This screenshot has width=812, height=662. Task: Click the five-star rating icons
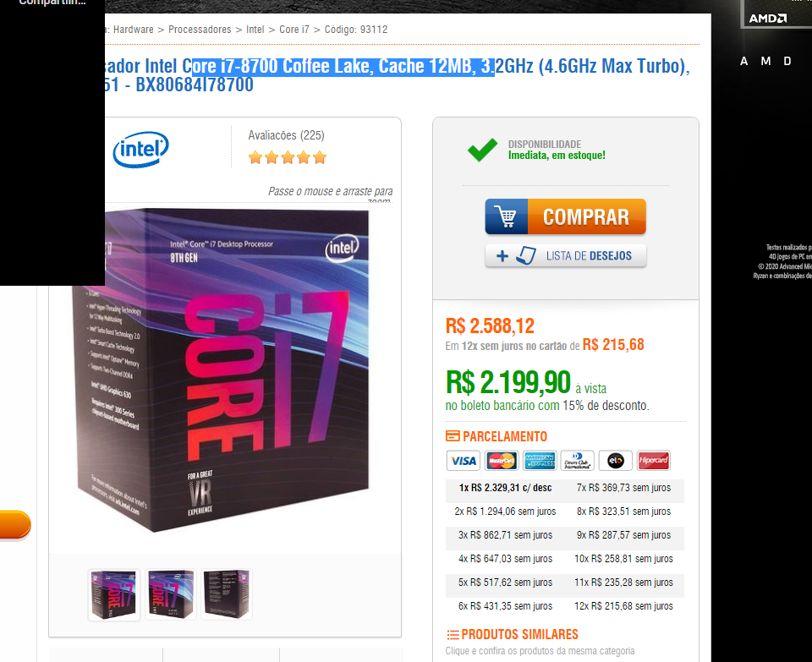[x=288, y=157]
